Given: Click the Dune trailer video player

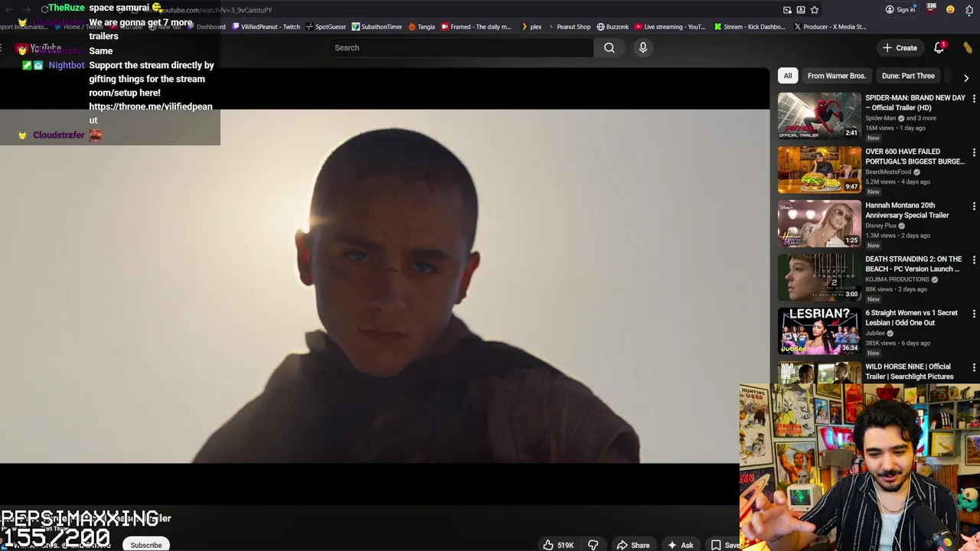Looking at the screenshot, I should 384,286.
